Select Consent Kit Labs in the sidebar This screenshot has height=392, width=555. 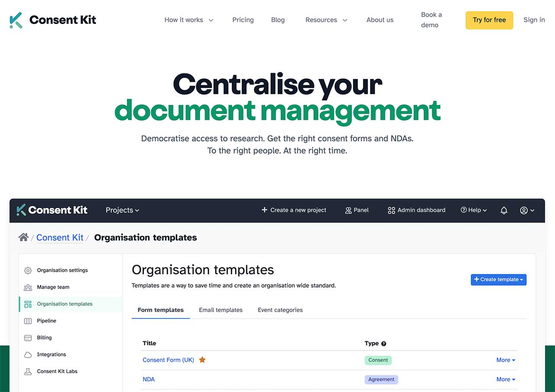tap(57, 372)
